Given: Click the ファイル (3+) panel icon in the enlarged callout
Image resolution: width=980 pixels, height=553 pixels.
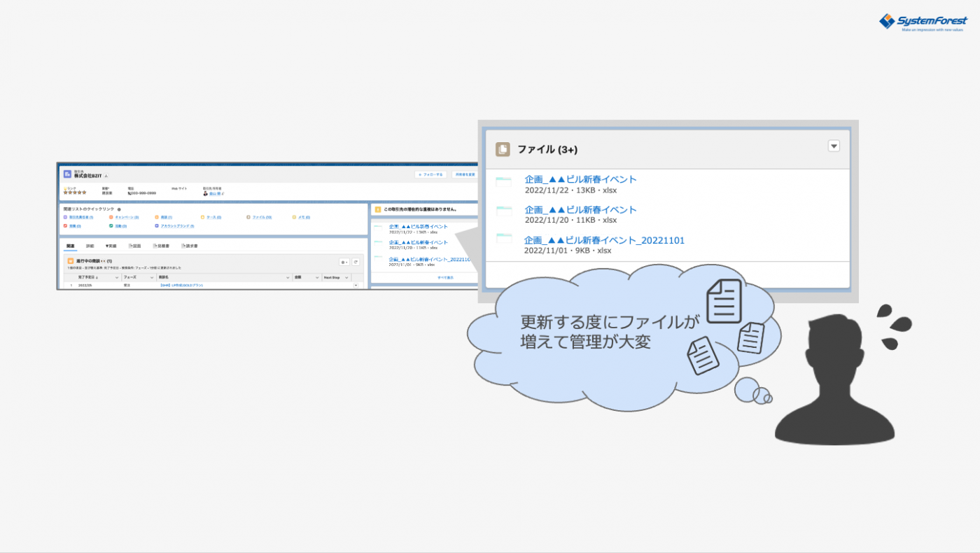Looking at the screenshot, I should (x=503, y=149).
